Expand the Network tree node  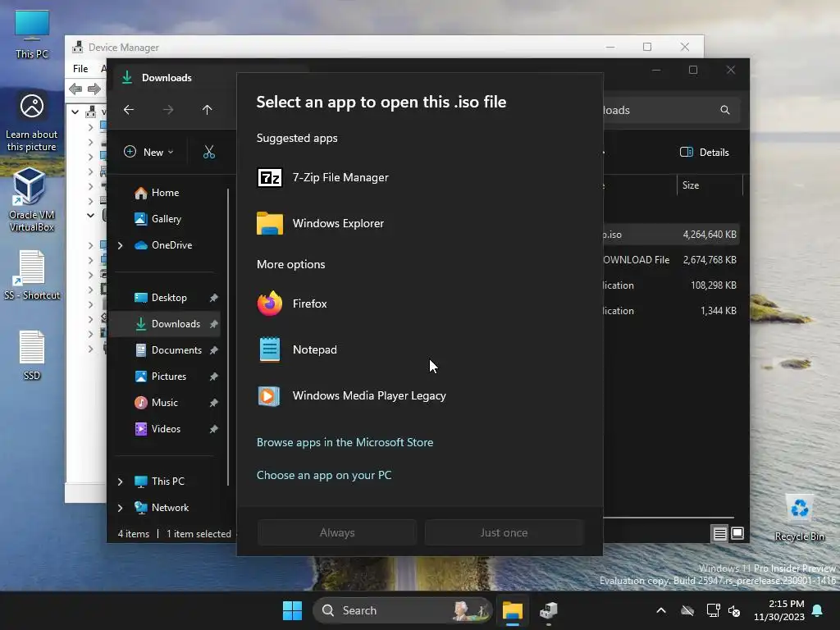[120, 508]
